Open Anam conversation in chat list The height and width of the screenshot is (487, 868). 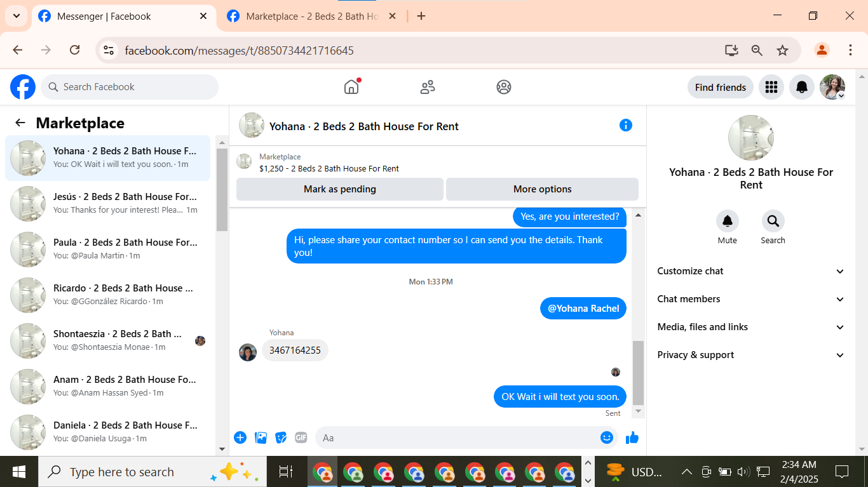[108, 387]
